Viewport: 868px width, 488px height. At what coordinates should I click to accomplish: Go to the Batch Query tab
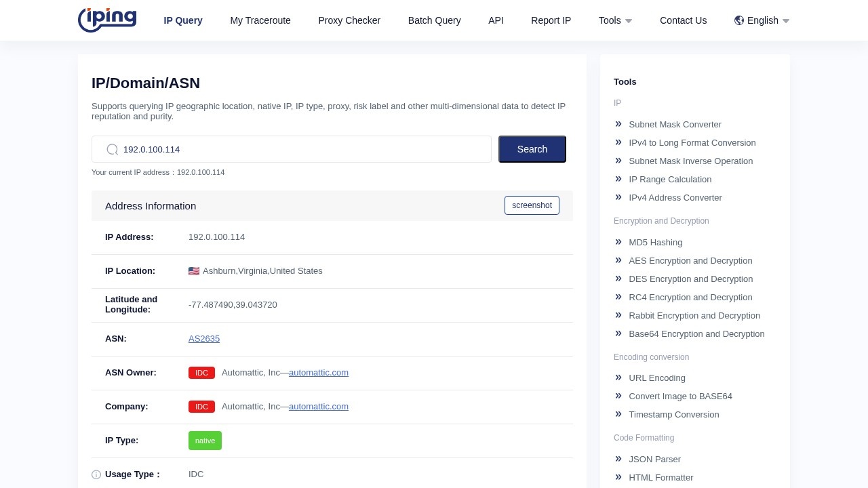[x=434, y=20]
